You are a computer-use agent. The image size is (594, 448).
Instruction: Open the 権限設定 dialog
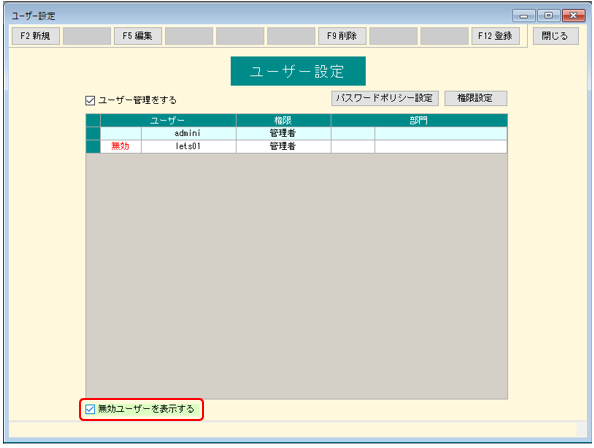[475, 98]
